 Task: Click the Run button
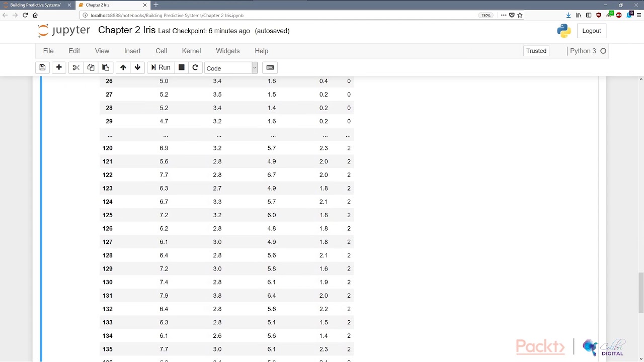click(161, 67)
